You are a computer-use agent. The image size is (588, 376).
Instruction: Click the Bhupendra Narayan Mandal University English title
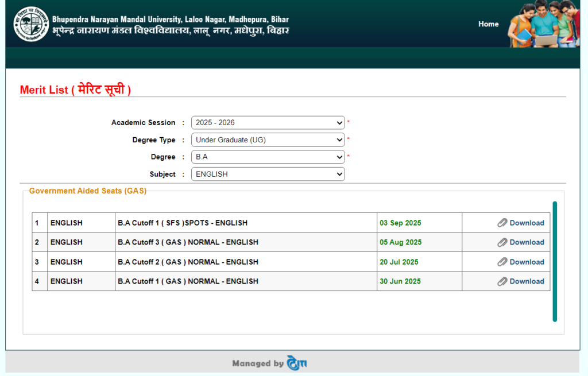pos(170,19)
